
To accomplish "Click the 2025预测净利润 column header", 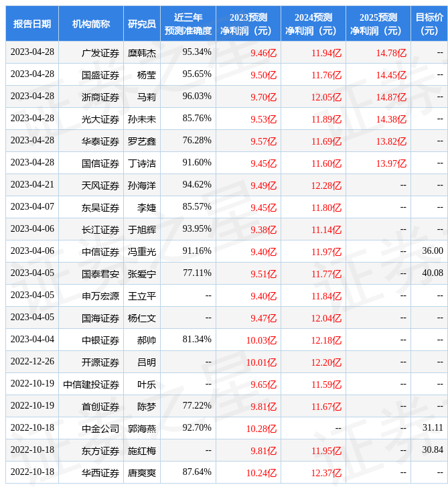I will click(x=378, y=23).
